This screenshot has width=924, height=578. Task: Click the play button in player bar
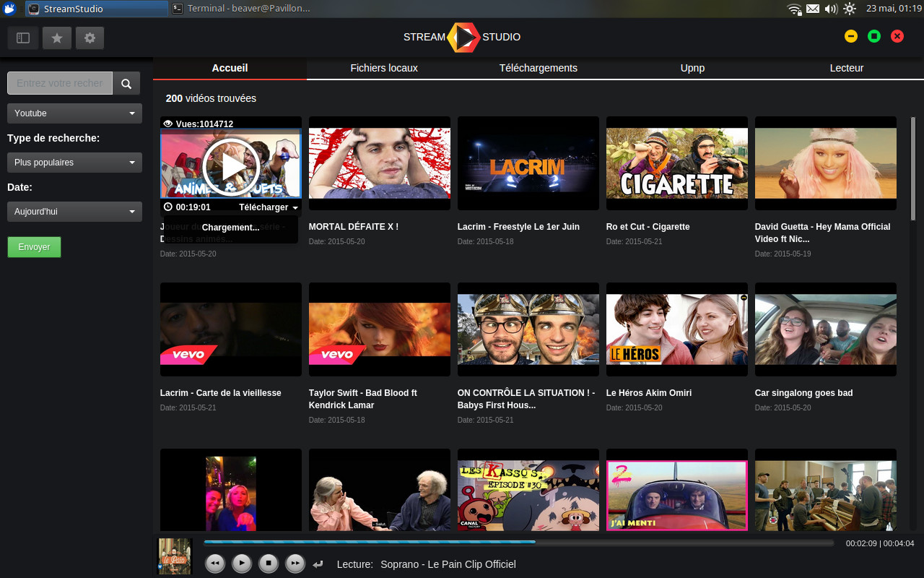pyautogui.click(x=242, y=563)
